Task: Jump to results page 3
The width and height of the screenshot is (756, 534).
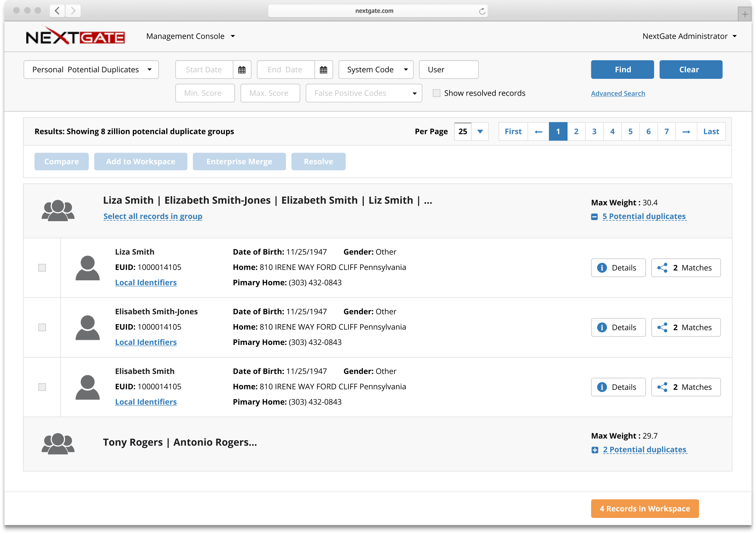Action: [594, 132]
